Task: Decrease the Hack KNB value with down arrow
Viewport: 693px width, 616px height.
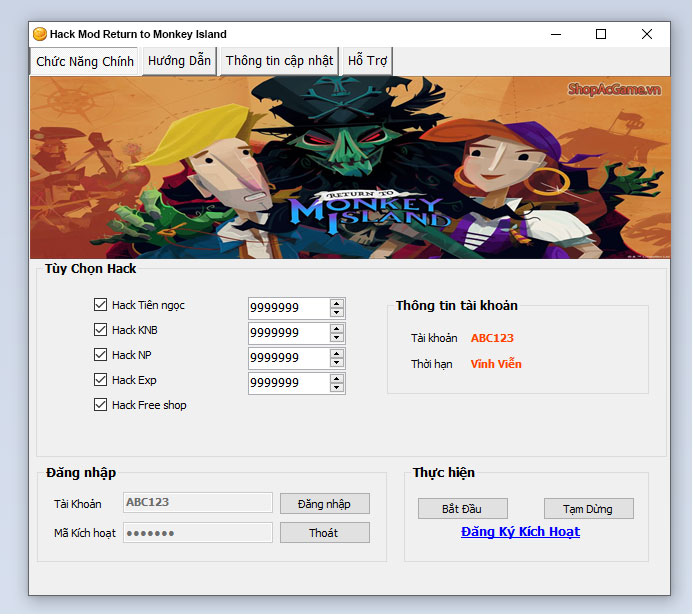Action: (x=337, y=338)
